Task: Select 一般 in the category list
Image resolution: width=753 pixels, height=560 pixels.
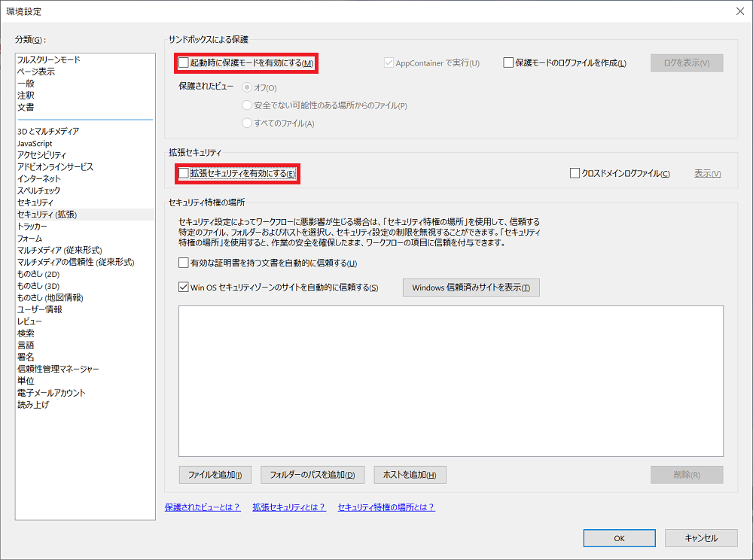Action: pyautogui.click(x=26, y=84)
